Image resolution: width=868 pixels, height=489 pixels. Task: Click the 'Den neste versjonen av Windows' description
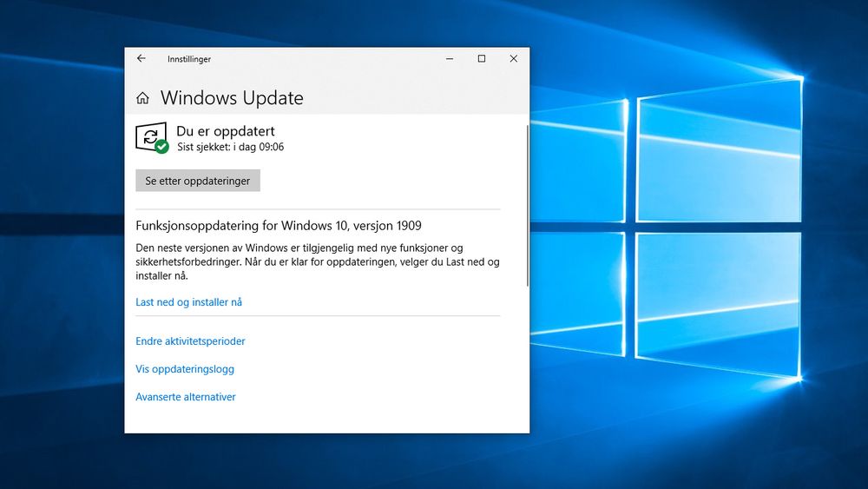tap(318, 261)
